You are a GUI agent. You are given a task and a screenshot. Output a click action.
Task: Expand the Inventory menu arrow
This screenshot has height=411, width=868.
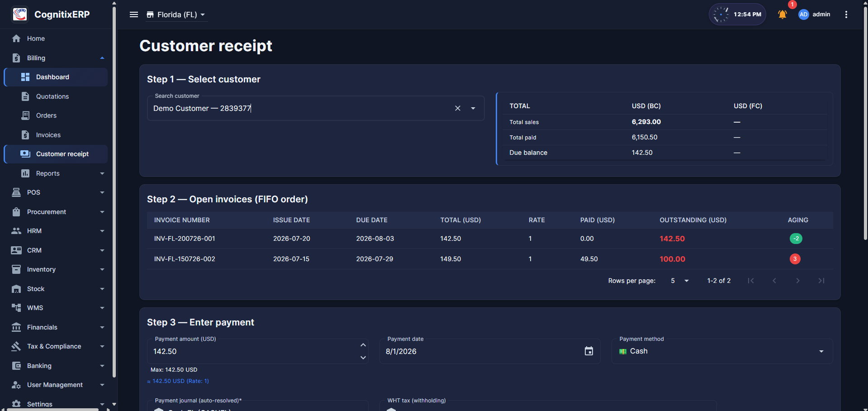click(x=102, y=269)
